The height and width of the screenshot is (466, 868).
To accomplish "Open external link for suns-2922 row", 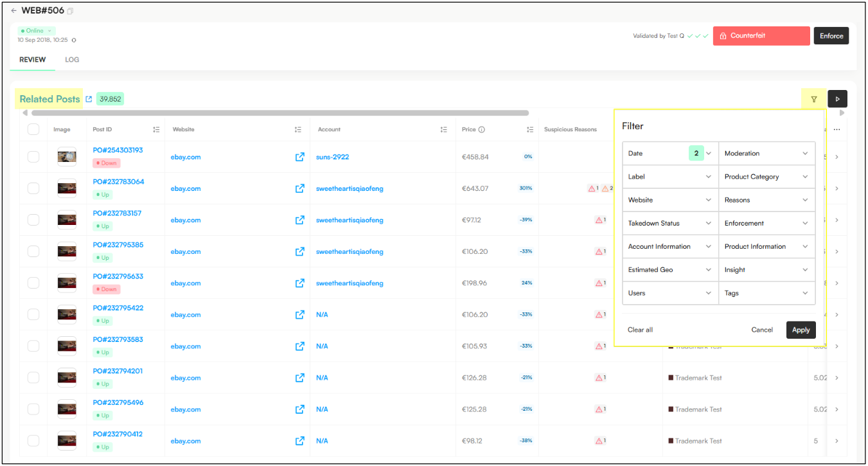I will [299, 157].
